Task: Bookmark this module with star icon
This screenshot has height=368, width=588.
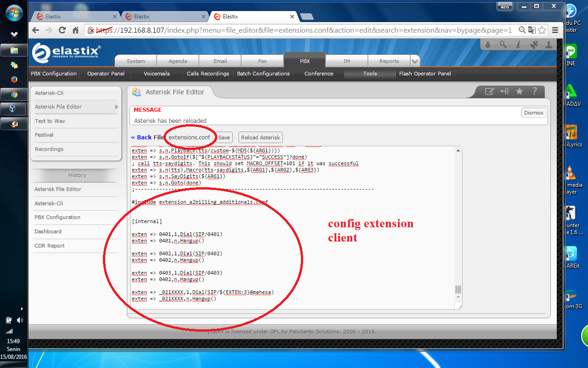Action: point(520,92)
